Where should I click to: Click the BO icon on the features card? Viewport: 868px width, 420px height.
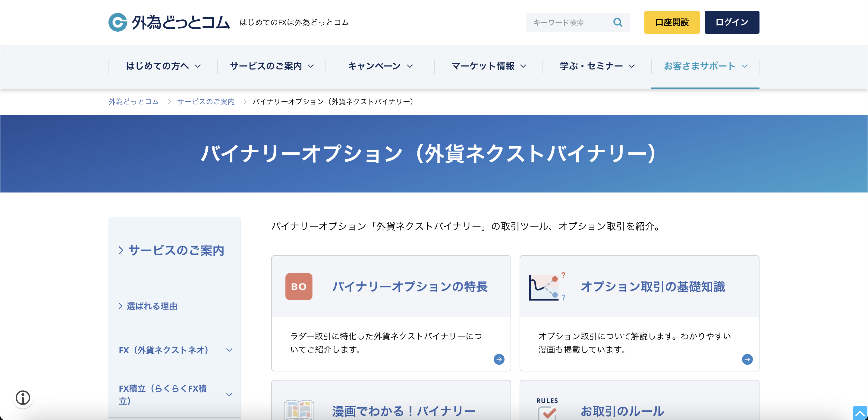(299, 286)
